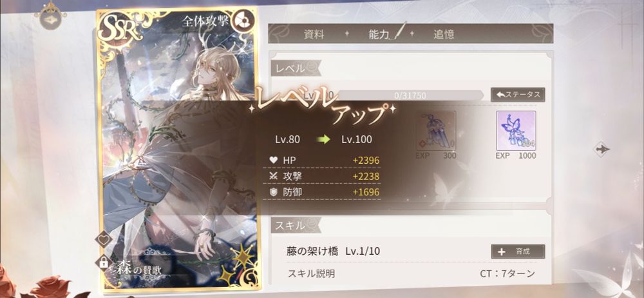Tap the HP stat increase row
The height and width of the screenshot is (298, 644).
tap(321, 161)
